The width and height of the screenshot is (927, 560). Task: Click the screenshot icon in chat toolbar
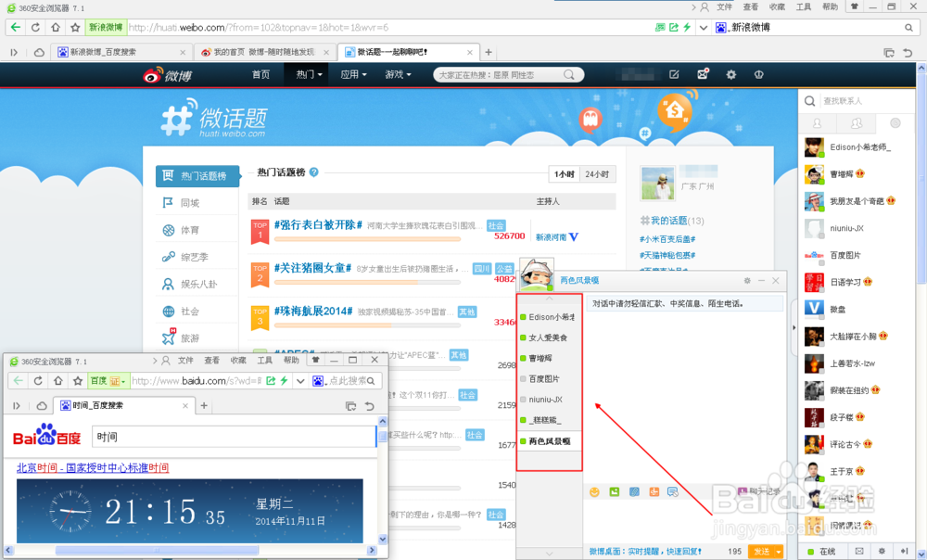[653, 491]
